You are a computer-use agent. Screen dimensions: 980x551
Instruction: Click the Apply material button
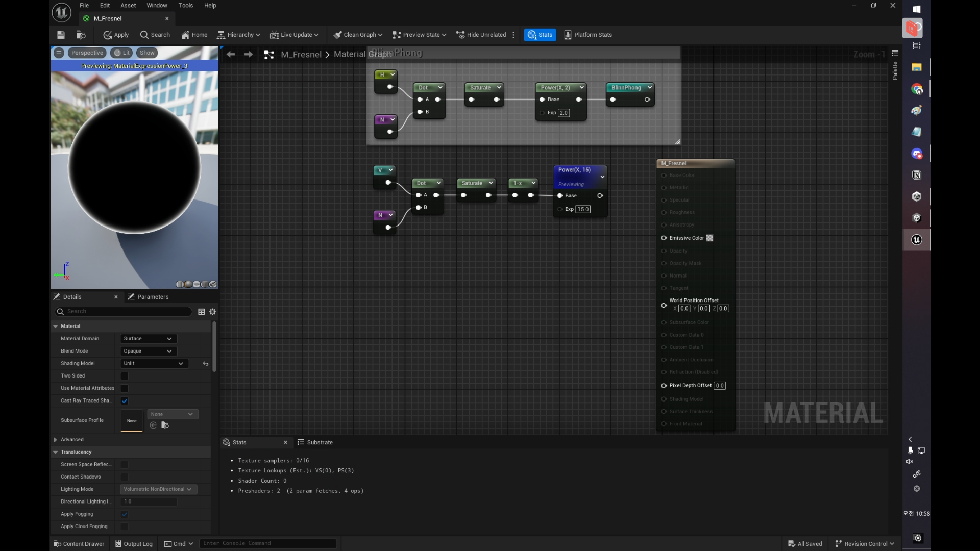[116, 35]
